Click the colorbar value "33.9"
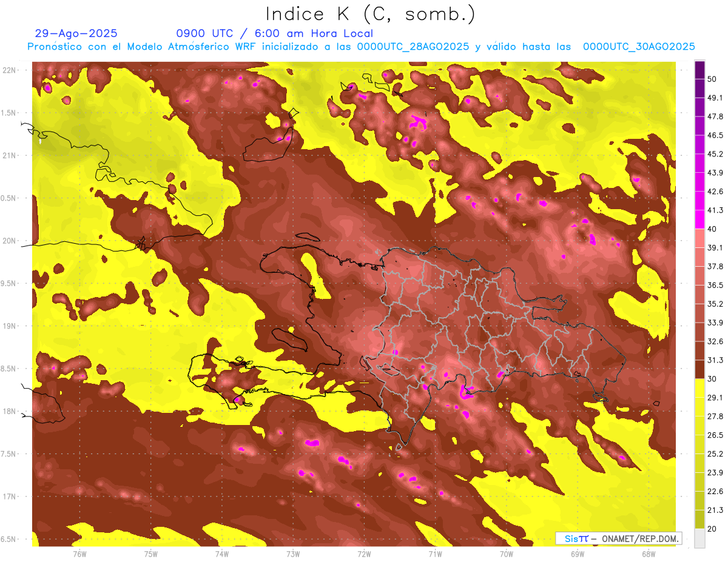The width and height of the screenshot is (728, 562). [x=715, y=323]
